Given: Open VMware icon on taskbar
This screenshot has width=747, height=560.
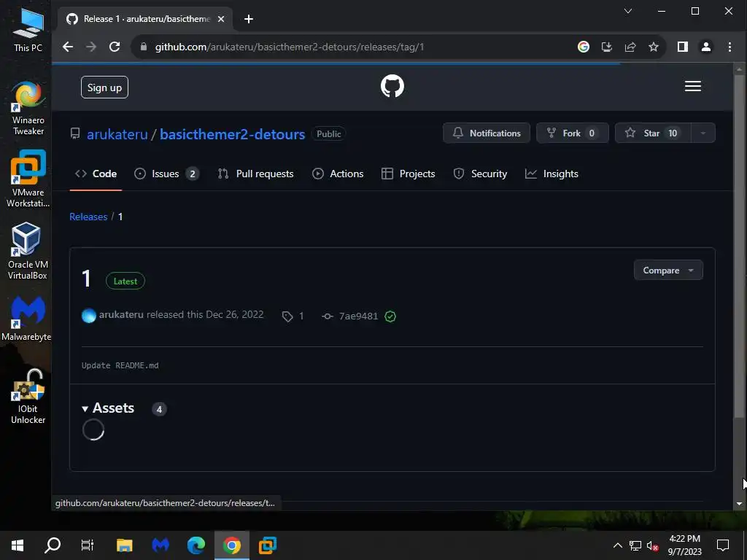Looking at the screenshot, I should point(267,545).
